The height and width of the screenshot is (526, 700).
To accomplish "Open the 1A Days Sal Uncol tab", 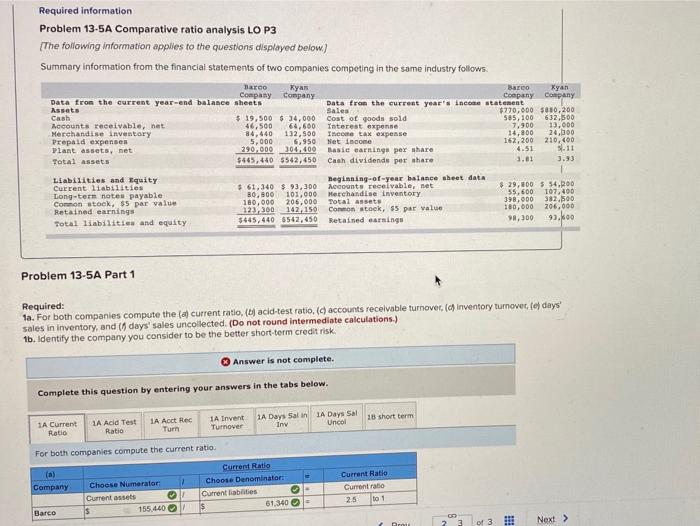I will [337, 418].
